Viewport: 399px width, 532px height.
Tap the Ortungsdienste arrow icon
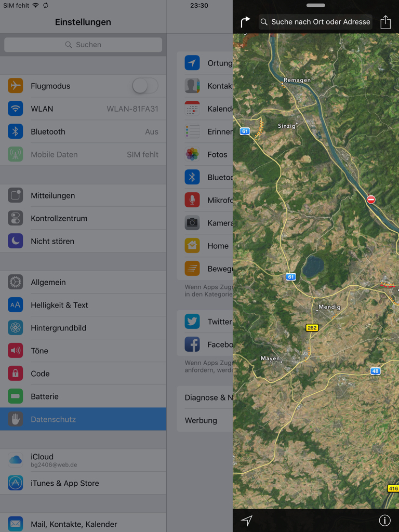(x=192, y=63)
